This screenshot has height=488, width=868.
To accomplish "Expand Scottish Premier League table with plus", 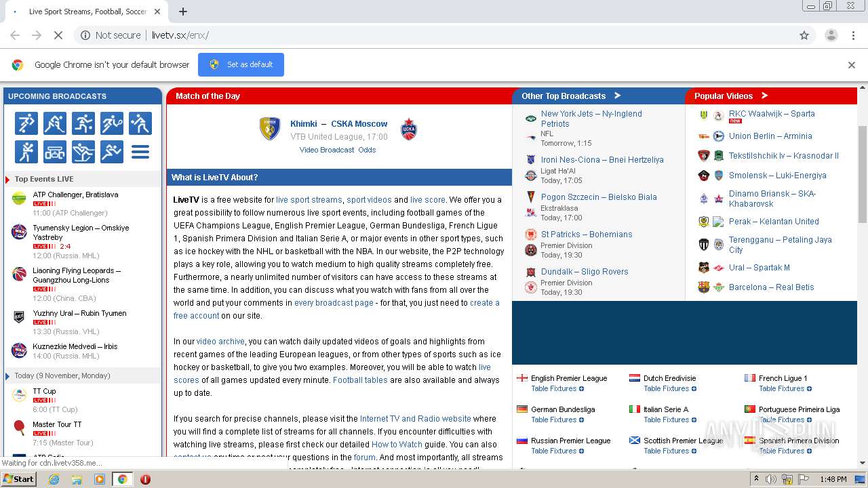I will pos(694,451).
